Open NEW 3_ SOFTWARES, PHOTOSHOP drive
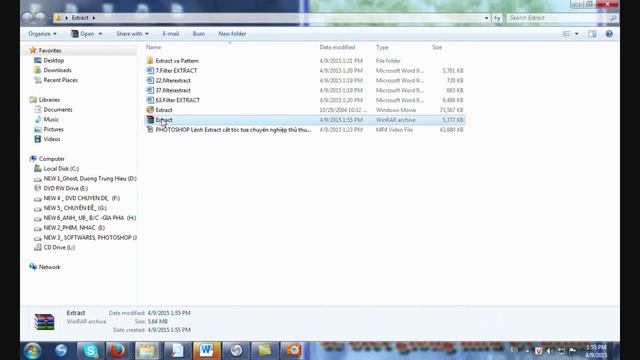The image size is (640, 360). [90, 238]
